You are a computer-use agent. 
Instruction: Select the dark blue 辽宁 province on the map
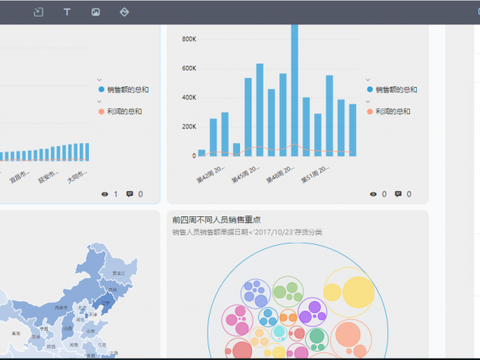pos(105,303)
